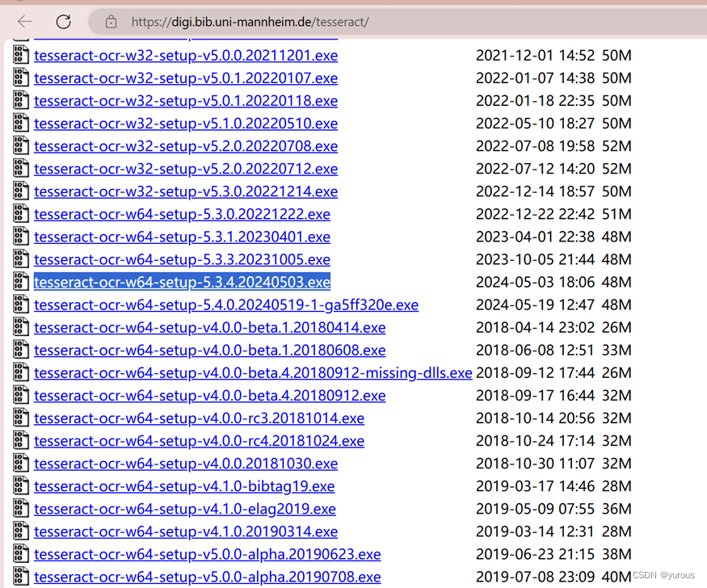Download w64-setup-v4.1.0-bibtag19.exe
The height and width of the screenshot is (588, 707).
point(184,486)
